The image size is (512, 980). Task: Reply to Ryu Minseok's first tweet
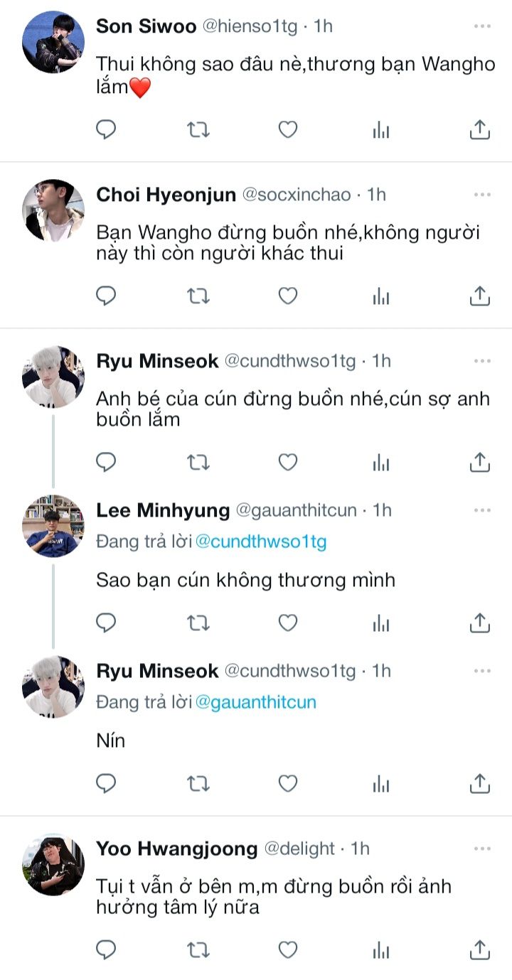pos(106,463)
